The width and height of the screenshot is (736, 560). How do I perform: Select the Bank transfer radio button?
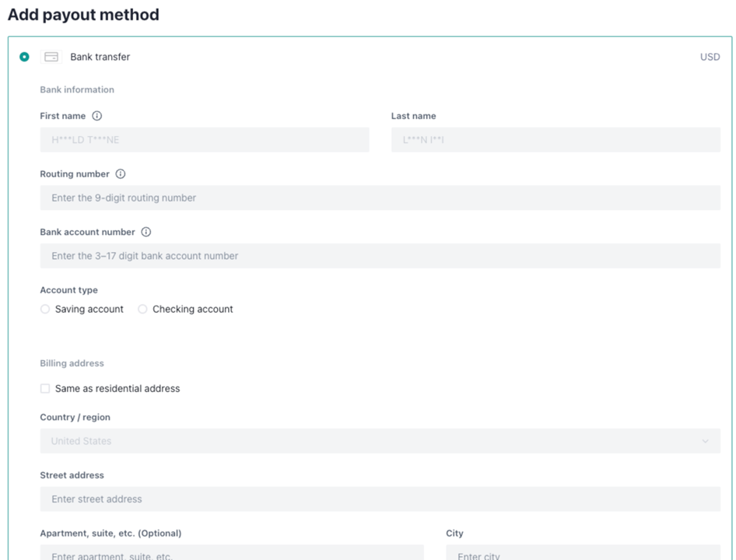coord(25,57)
